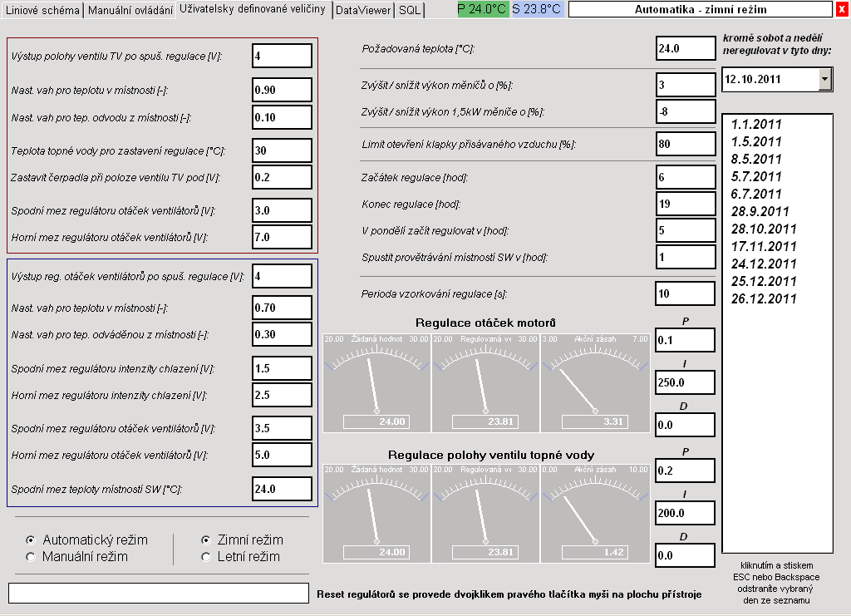Select Automatický režim radio button
This screenshot has height=616, width=851.
tap(31, 540)
